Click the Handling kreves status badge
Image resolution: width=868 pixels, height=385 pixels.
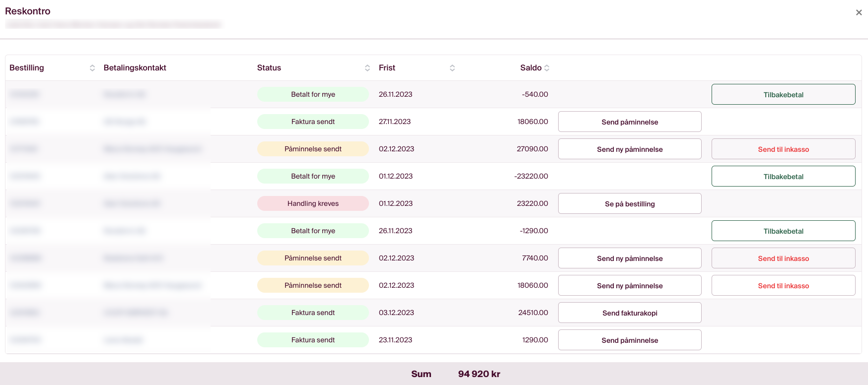(313, 203)
